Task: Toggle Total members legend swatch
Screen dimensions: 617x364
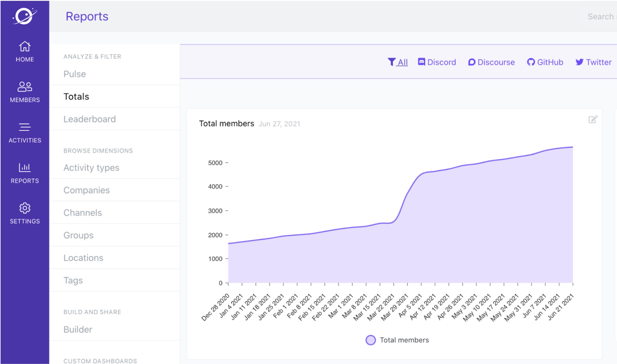Action: 370,340
